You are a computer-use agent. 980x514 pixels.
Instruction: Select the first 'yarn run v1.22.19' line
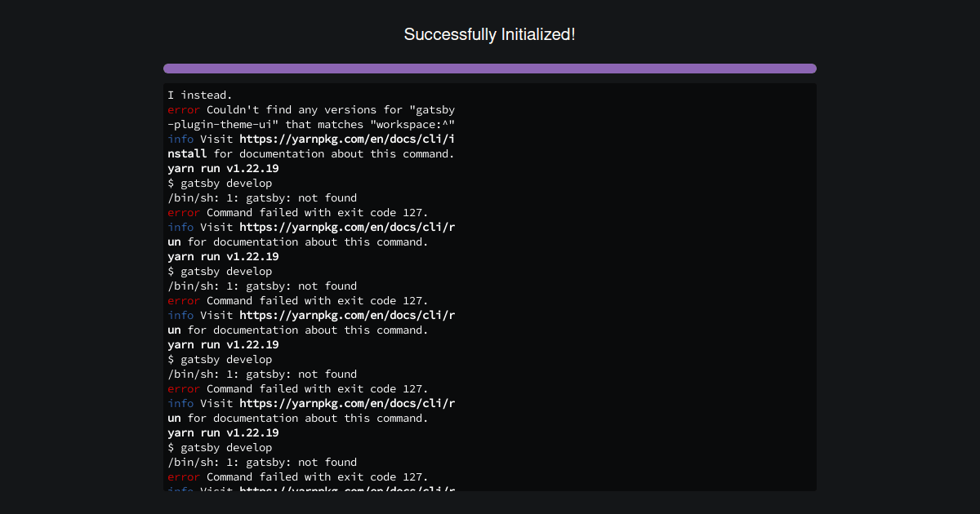coord(222,168)
